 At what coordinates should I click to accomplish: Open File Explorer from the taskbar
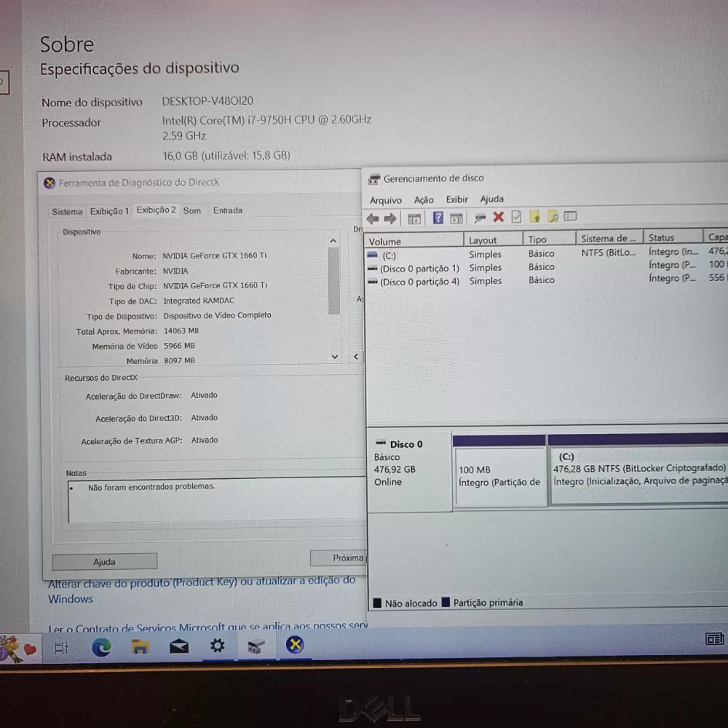click(x=140, y=646)
